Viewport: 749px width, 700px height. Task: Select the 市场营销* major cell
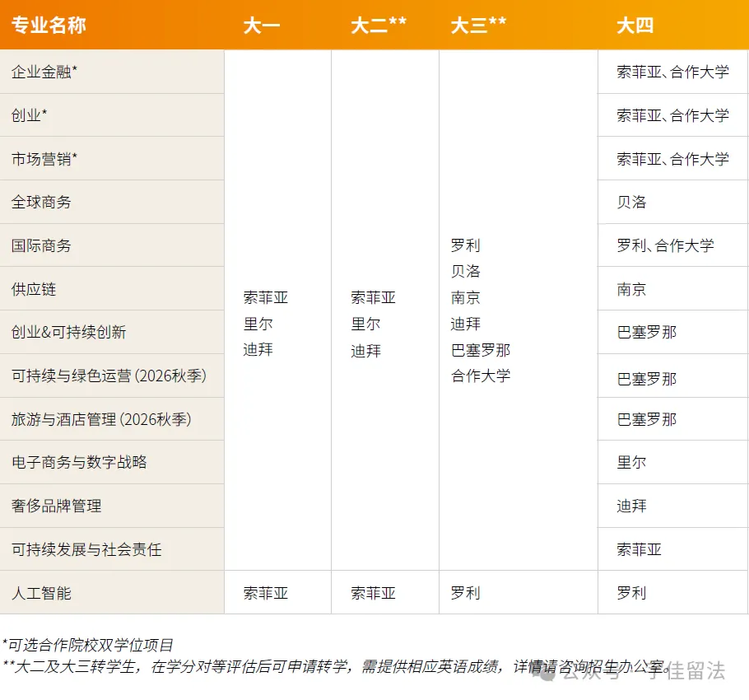(112, 159)
